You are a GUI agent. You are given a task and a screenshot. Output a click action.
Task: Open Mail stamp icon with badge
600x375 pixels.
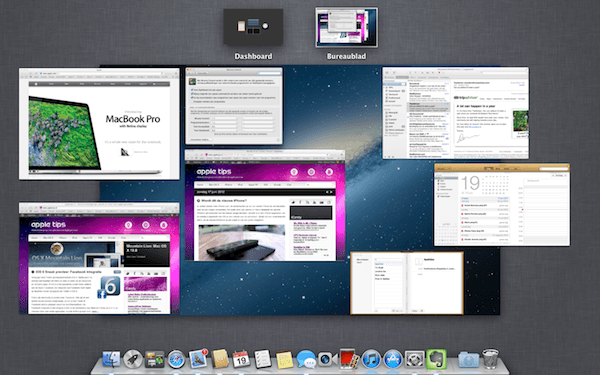(198, 359)
